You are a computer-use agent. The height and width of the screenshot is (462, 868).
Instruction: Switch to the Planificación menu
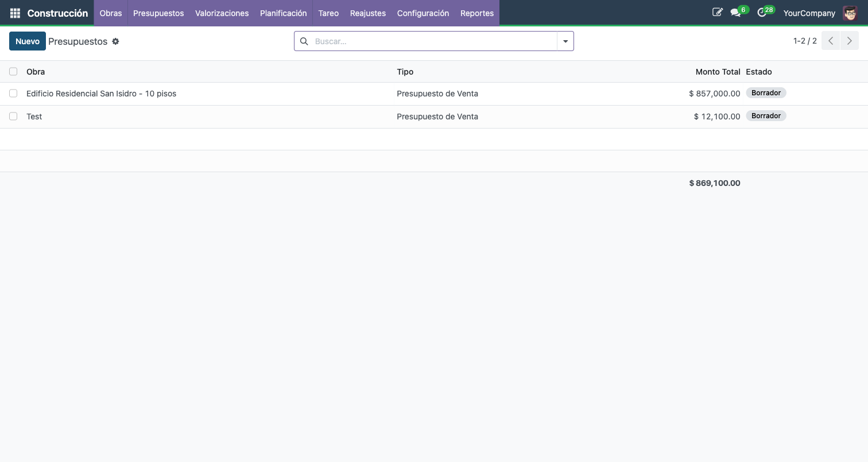[x=283, y=13]
